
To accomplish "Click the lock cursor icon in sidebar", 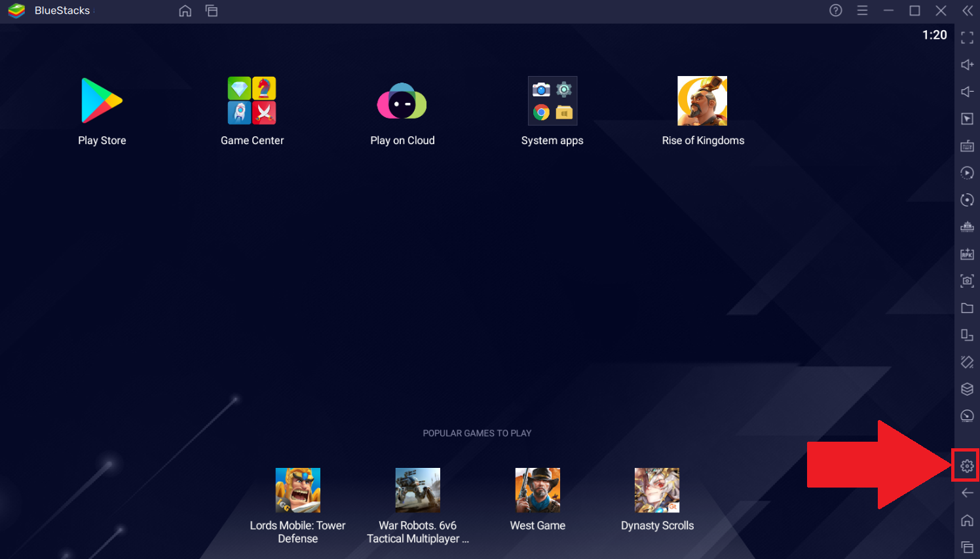I will point(967,119).
